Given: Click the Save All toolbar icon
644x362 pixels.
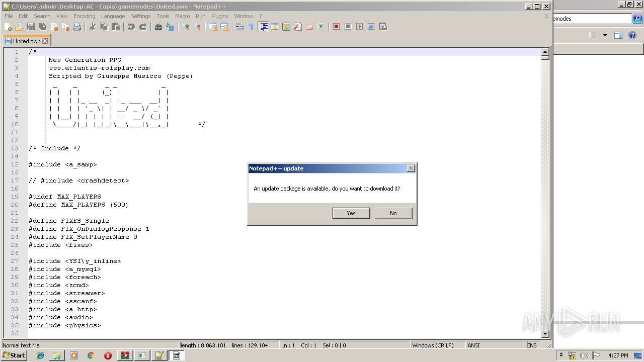Looking at the screenshot, I should pyautogui.click(x=42, y=27).
